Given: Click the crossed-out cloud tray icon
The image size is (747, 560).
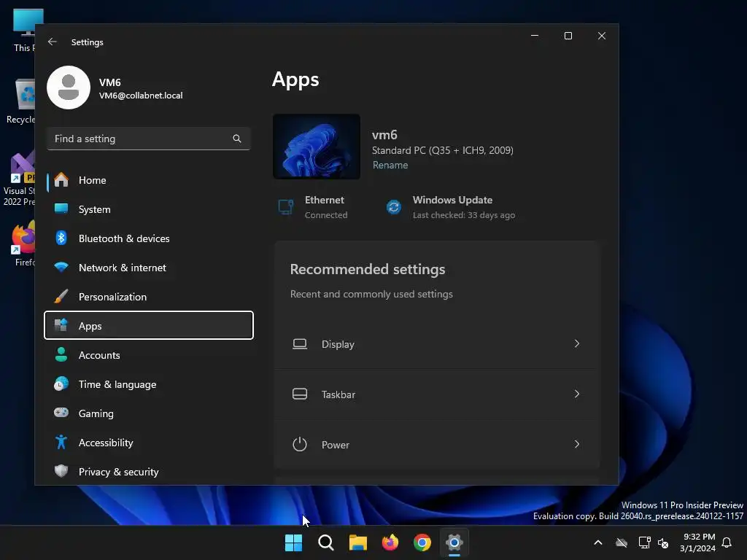Looking at the screenshot, I should tap(622, 542).
